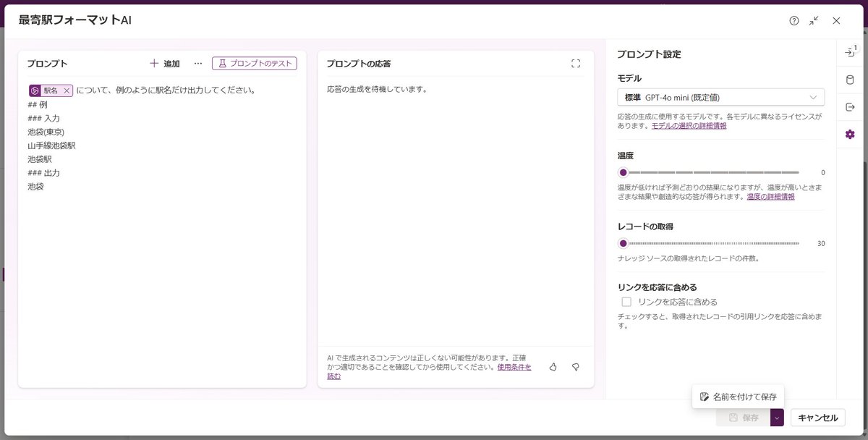
Task: Close the 最寄駅フォーマットAI dialog
Action: (836, 21)
